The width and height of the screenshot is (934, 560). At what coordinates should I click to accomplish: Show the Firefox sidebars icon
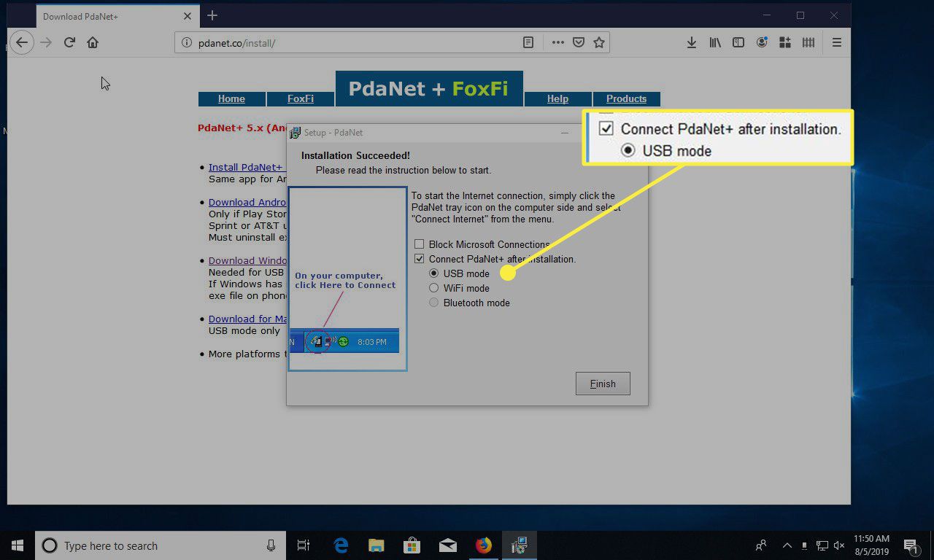(738, 43)
